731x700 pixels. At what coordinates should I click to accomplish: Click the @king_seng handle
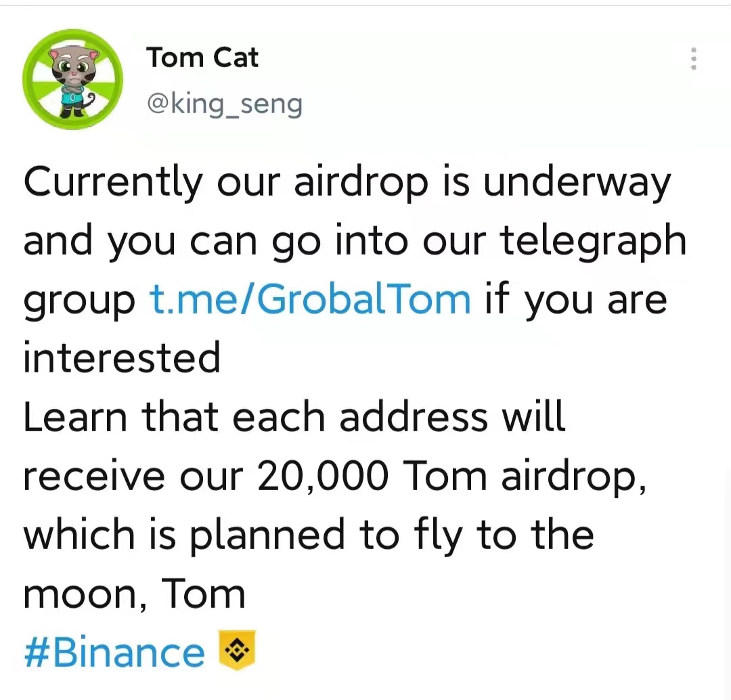225,104
